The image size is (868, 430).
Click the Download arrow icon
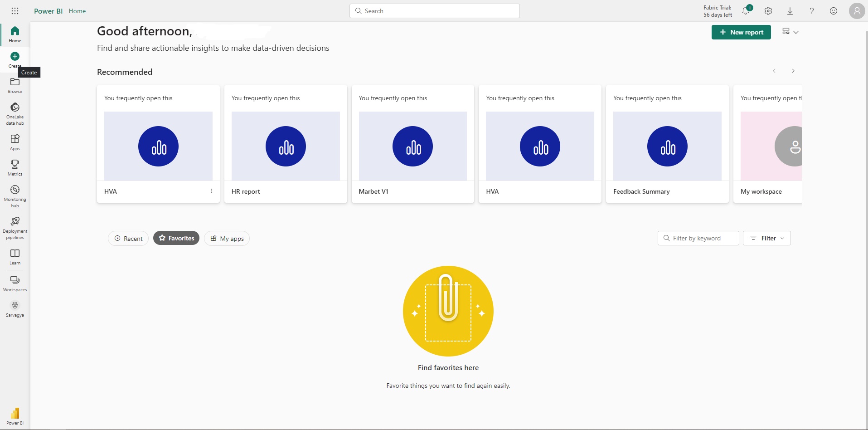790,11
